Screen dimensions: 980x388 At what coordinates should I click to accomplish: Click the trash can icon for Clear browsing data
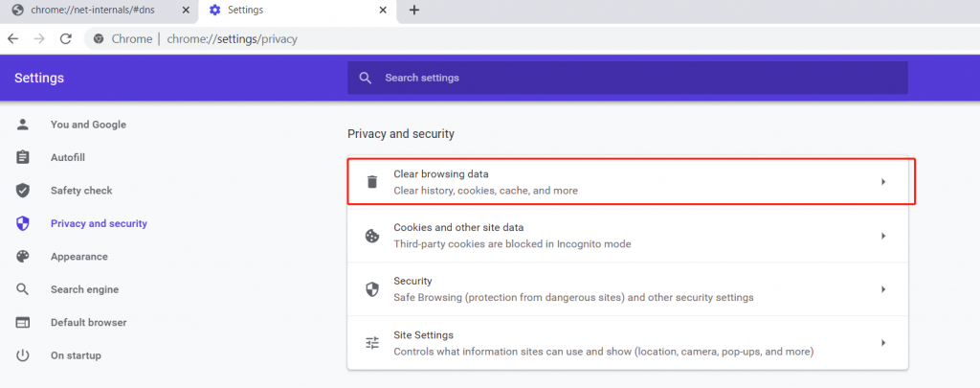coord(372,181)
